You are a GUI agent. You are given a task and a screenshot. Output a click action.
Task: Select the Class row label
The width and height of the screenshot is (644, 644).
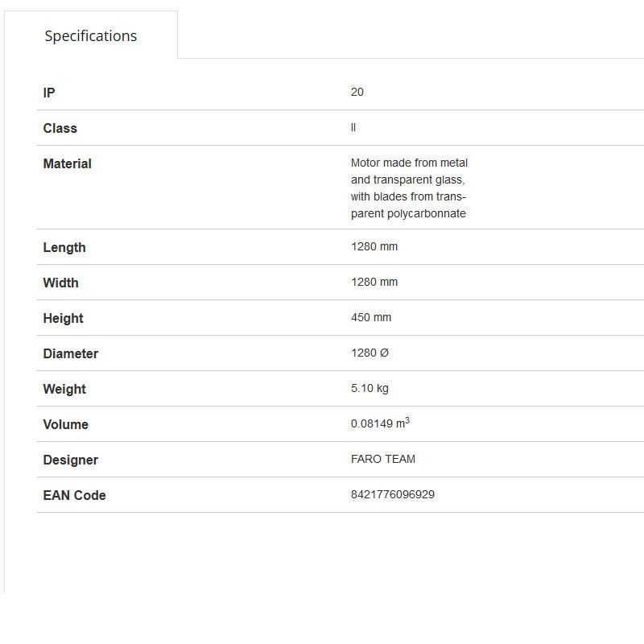60,128
